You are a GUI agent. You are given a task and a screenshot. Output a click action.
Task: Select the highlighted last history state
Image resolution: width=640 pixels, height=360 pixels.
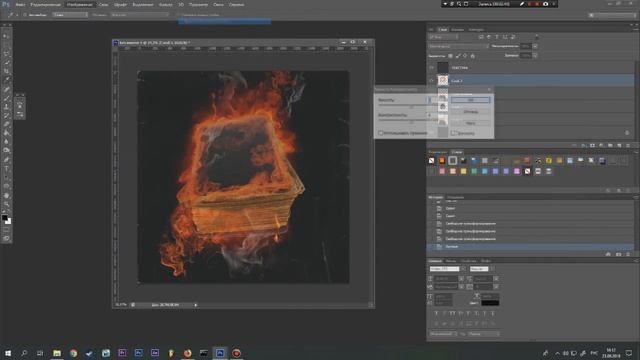pos(531,247)
